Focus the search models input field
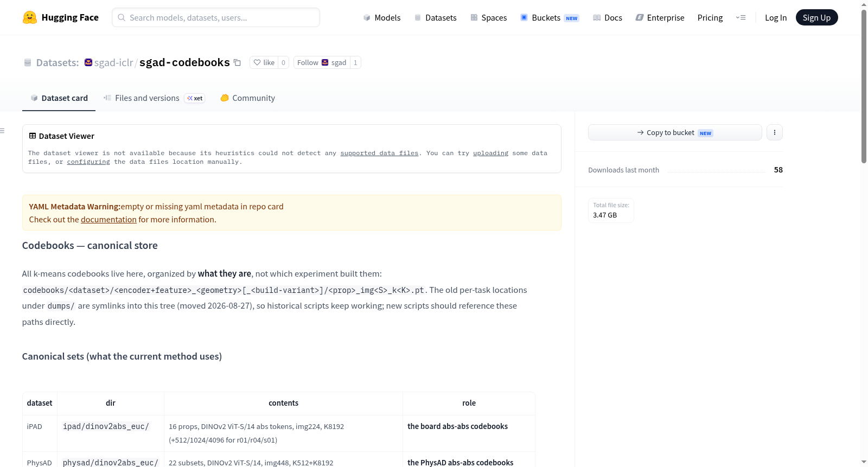Image resolution: width=868 pixels, height=467 pixels. click(216, 17)
